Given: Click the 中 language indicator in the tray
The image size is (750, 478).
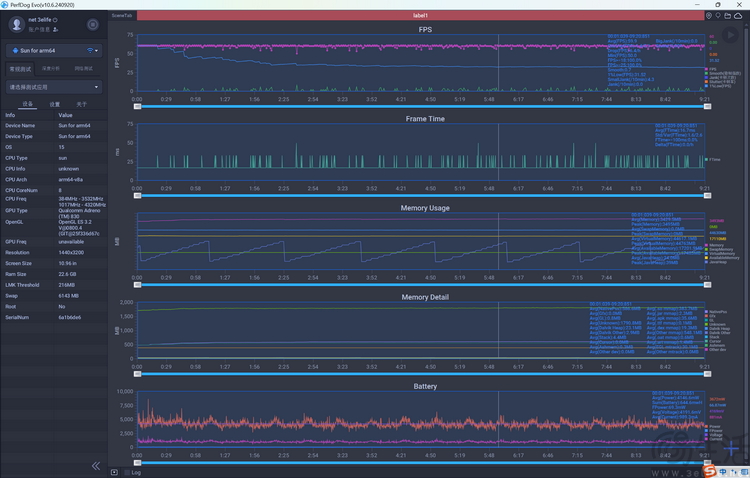Looking at the screenshot, I should pos(723,472).
